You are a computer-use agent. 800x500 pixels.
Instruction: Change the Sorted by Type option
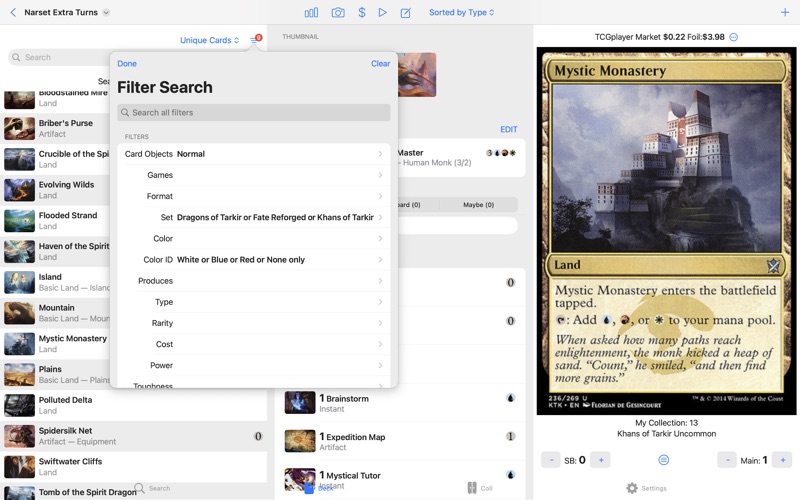(x=461, y=12)
